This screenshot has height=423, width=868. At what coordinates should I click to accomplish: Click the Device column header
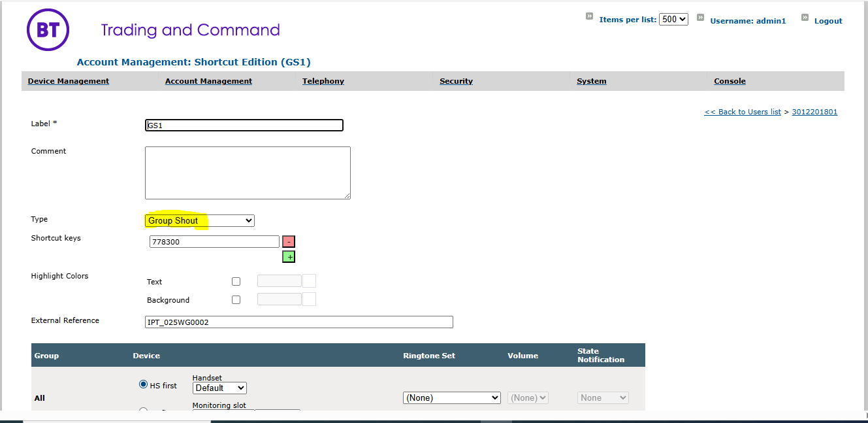146,356
